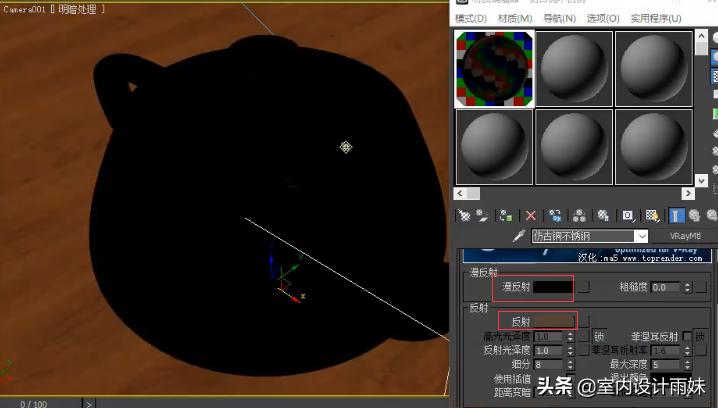Select the bottom-left gray sample slot
This screenshot has width=718, height=408.
click(494, 147)
